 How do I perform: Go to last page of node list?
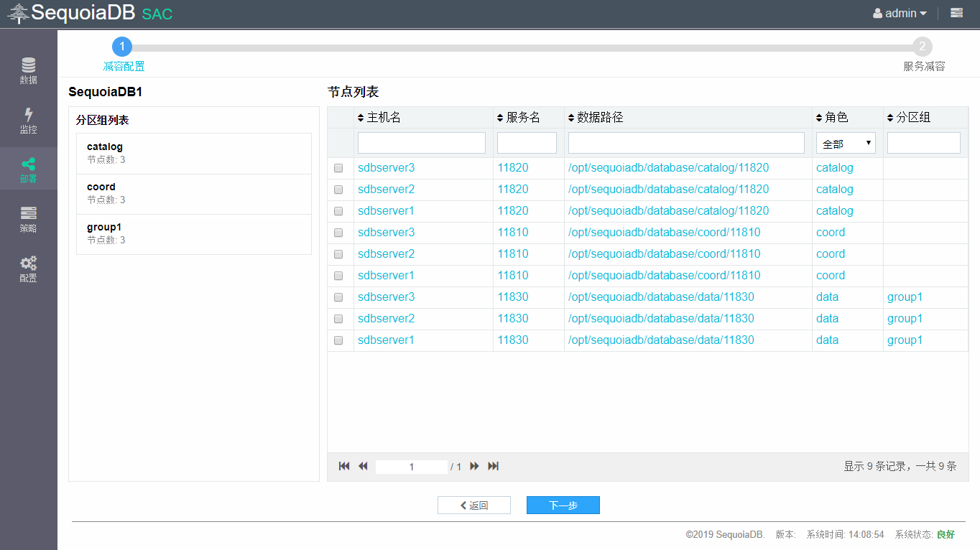493,466
